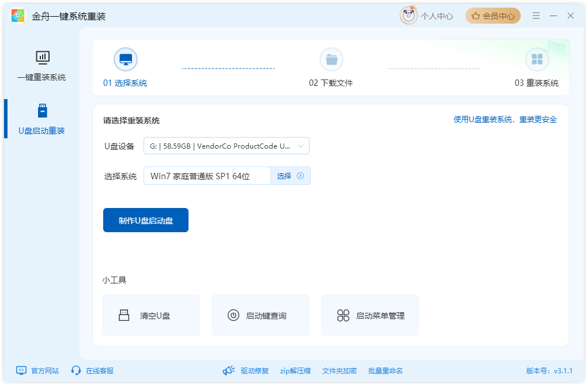588x386 pixels.
Task: Open the U盘设备 device dropdown
Action: (227, 146)
